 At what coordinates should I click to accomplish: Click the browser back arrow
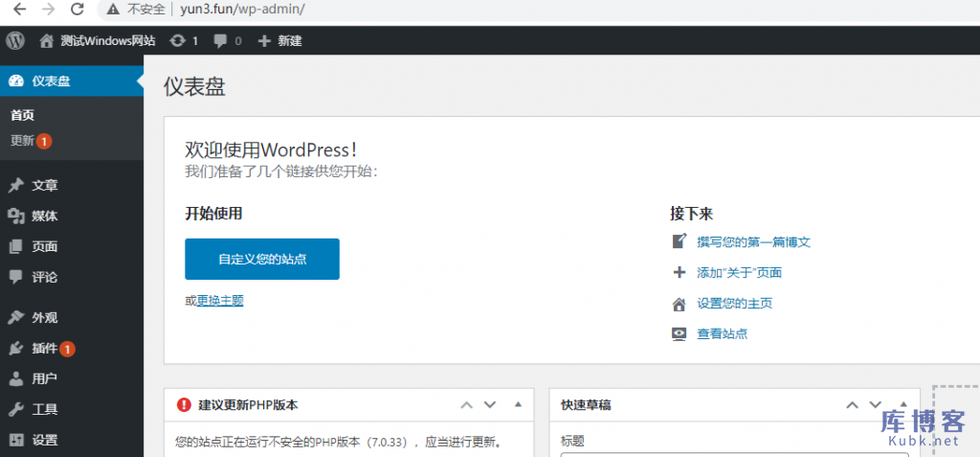click(x=19, y=9)
